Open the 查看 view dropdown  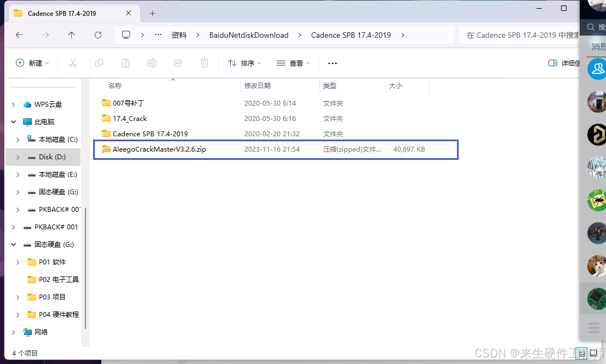[x=293, y=63]
